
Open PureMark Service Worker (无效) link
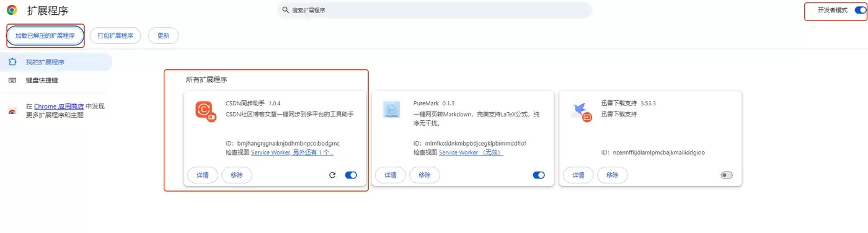point(471,152)
